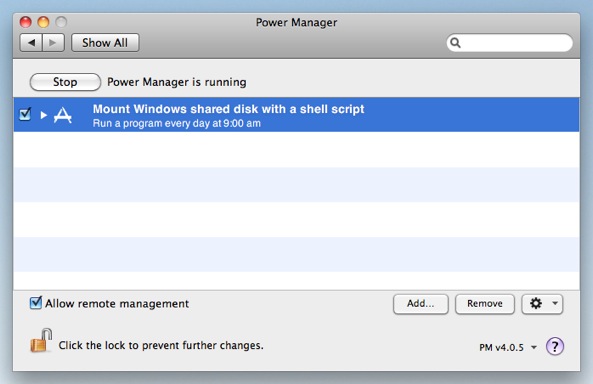Viewport: 593px width, 384px height.
Task: Remove the selected event
Action: click(x=484, y=304)
